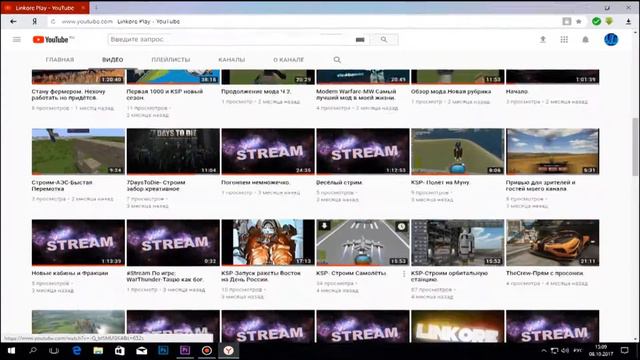
Task: Open Windows taskbar search
Action: coord(33,351)
